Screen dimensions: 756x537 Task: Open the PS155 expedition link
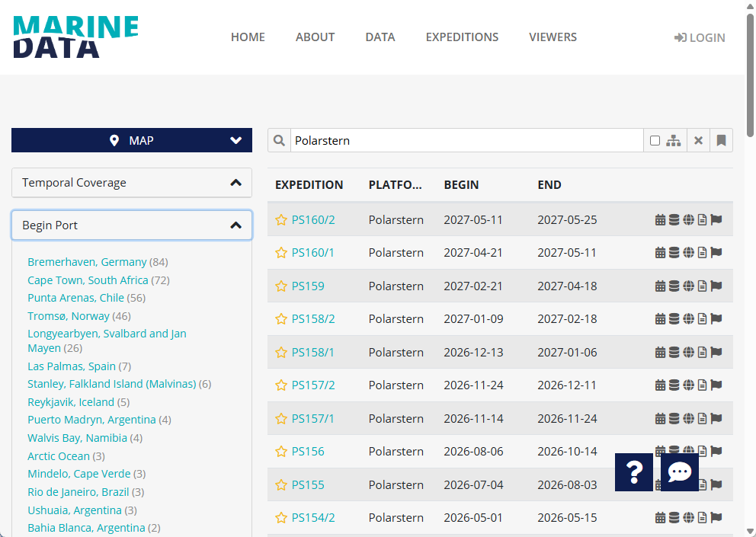308,485
